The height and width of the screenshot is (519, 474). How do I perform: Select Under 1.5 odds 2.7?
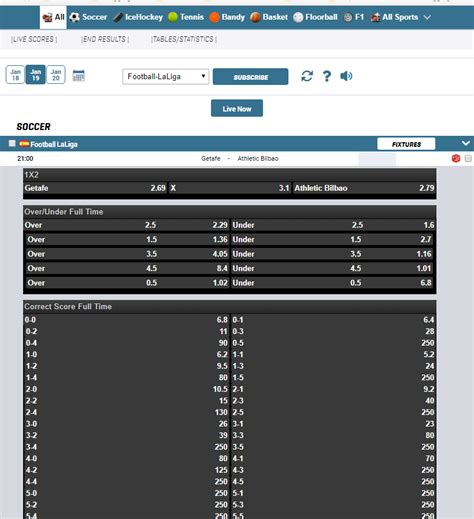[332, 239]
